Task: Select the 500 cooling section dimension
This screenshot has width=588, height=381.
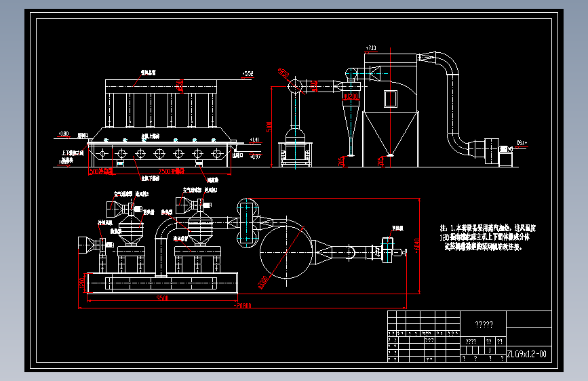Action: [100, 172]
